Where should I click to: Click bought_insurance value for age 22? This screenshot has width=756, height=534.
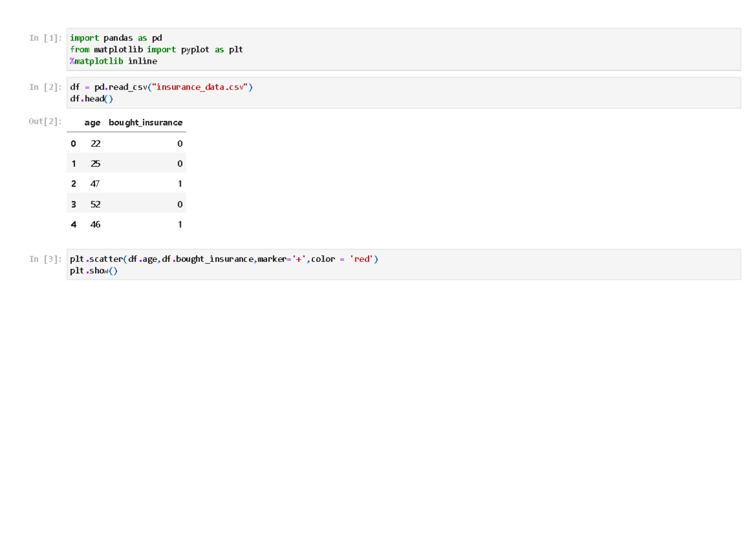click(180, 144)
